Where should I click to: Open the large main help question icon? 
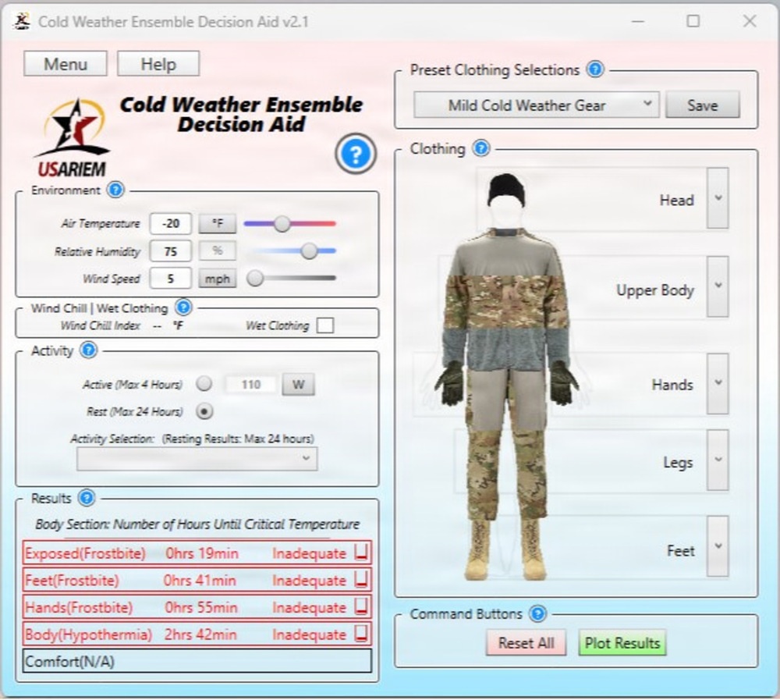(x=355, y=154)
